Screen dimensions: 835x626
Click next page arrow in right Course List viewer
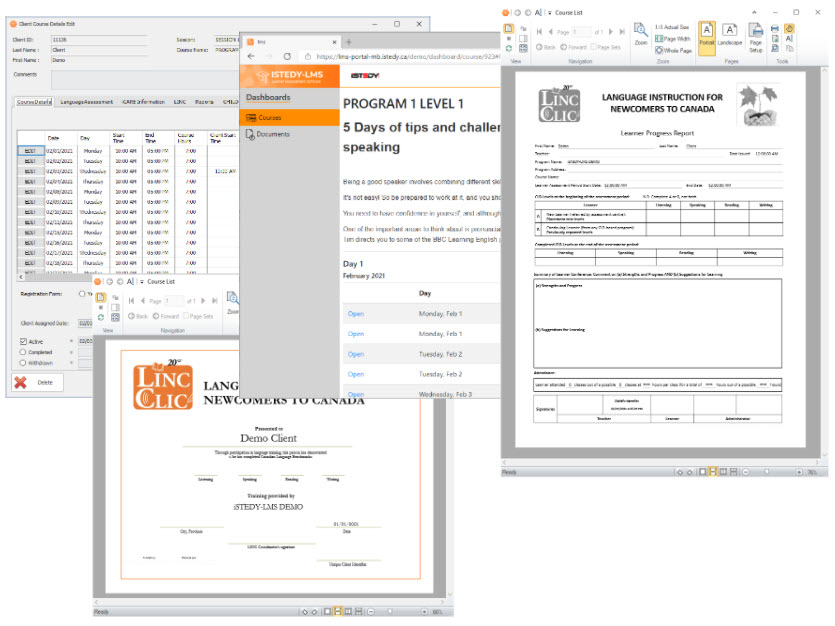coord(611,32)
